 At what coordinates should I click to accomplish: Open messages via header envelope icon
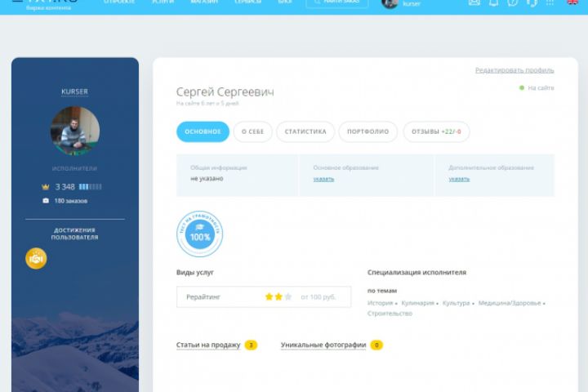point(474,2)
